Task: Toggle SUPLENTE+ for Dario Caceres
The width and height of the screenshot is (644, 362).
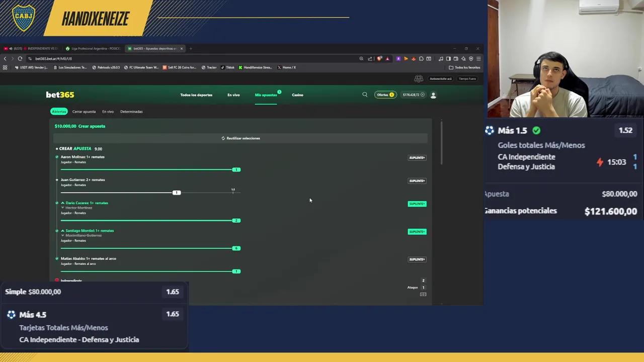Action: (417, 204)
